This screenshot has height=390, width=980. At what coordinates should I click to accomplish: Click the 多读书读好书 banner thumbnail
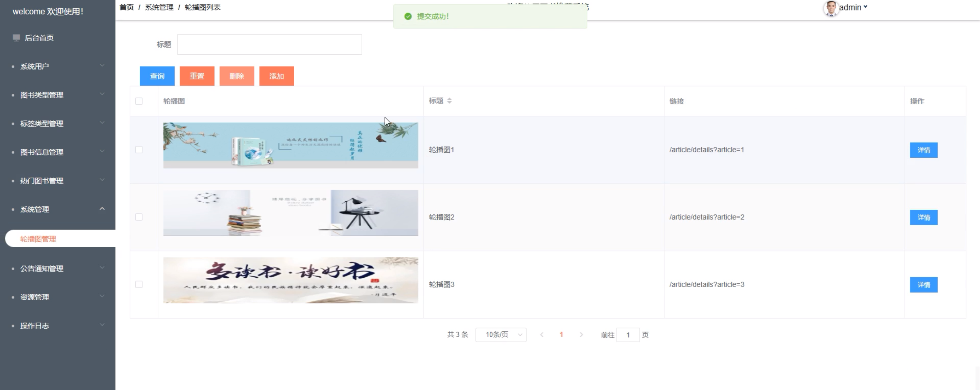[291, 281]
